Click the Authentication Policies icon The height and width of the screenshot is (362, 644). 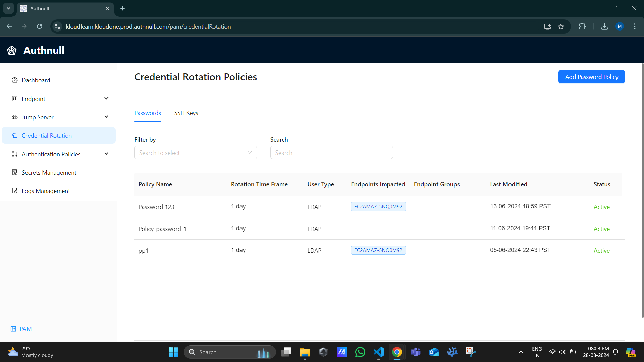[x=15, y=154]
